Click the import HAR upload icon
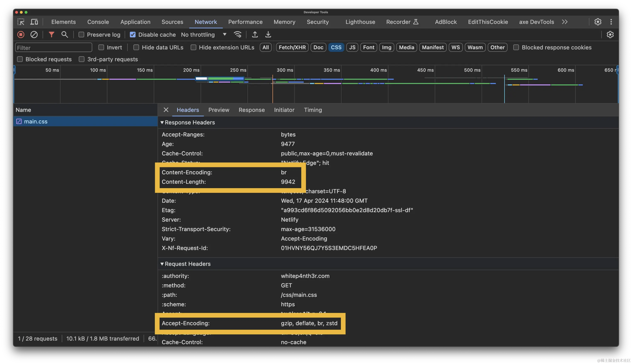Screen dimensions: 632x364 (255, 34)
